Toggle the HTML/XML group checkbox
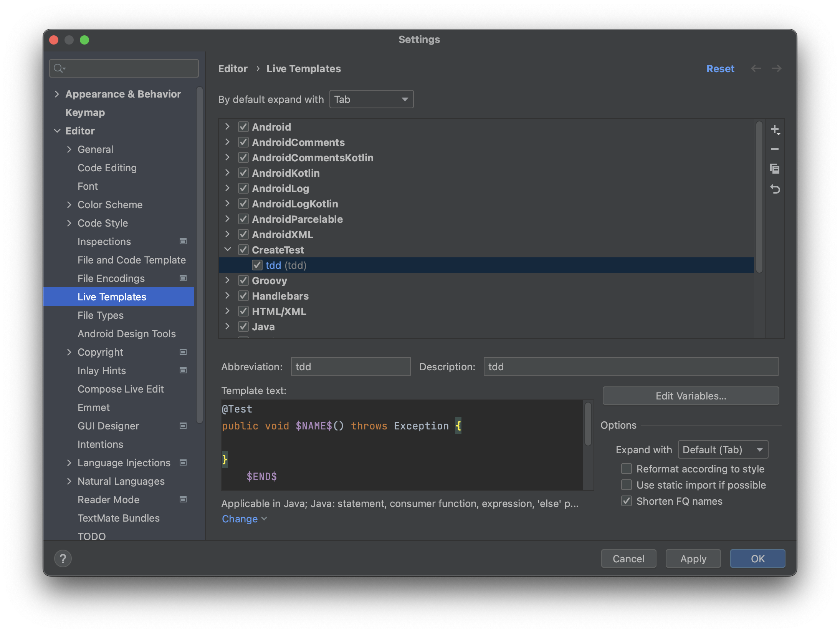The width and height of the screenshot is (840, 633). 243,311
